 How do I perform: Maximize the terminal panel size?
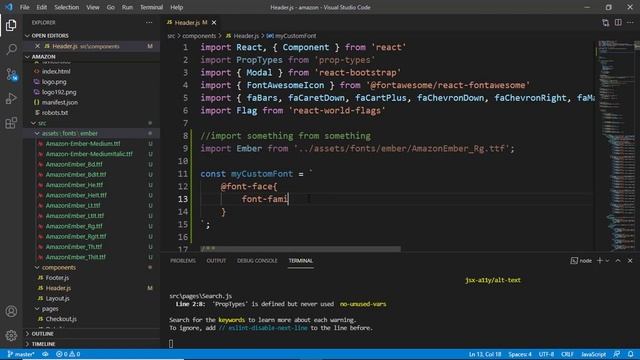pos(618,260)
